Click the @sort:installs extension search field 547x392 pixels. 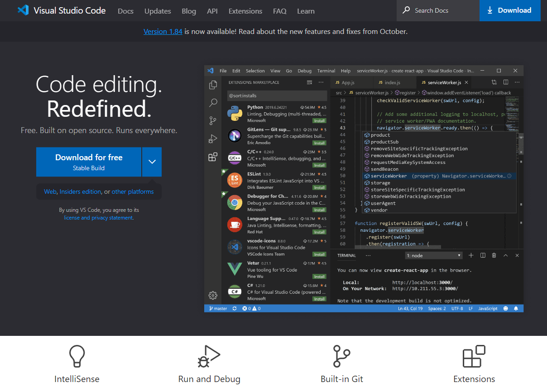pos(277,96)
